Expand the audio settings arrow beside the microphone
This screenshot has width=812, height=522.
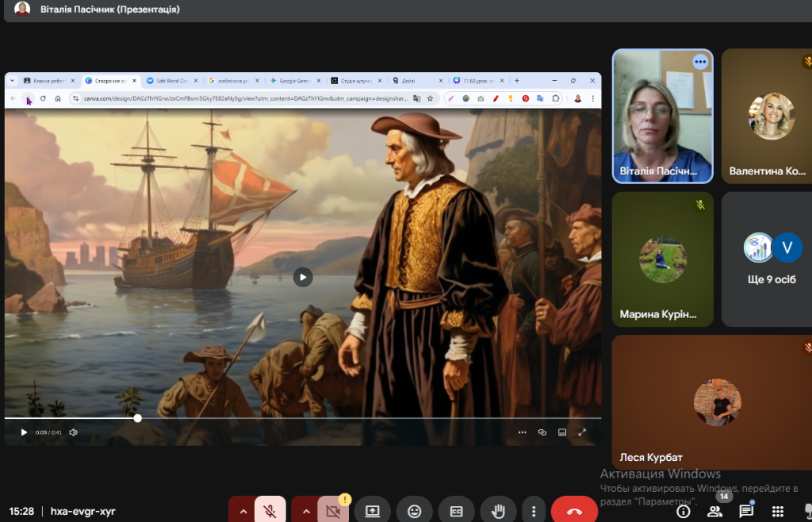[243, 511]
